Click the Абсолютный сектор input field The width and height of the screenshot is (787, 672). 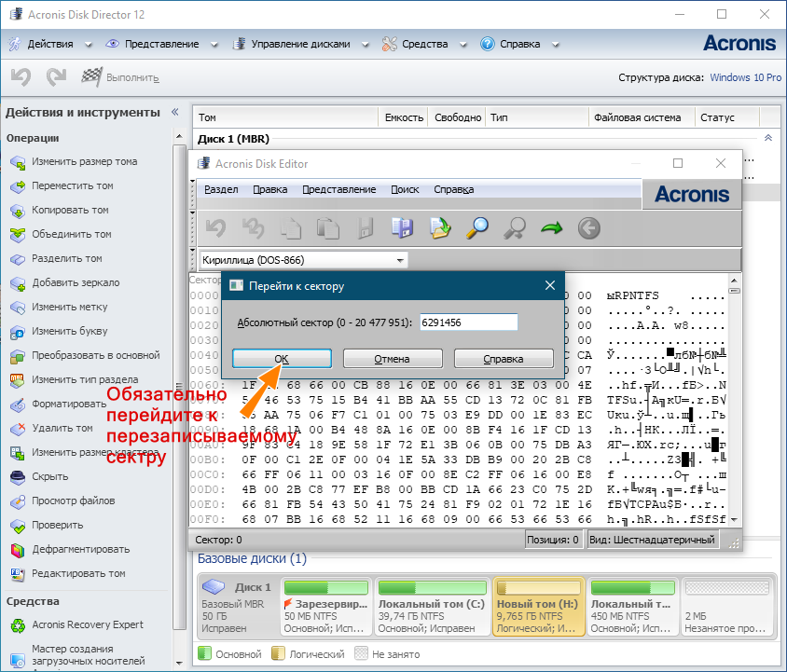pos(468,322)
